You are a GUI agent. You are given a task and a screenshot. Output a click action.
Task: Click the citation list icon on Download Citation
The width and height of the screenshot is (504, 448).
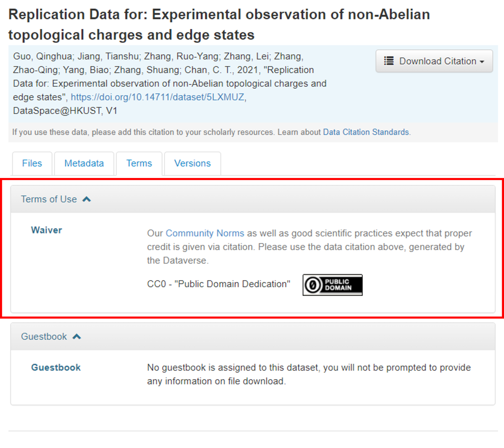tap(388, 61)
